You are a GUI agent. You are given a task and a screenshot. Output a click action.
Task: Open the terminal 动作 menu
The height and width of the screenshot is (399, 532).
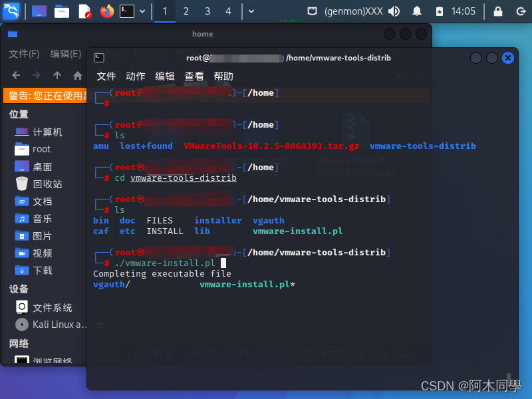coord(136,76)
